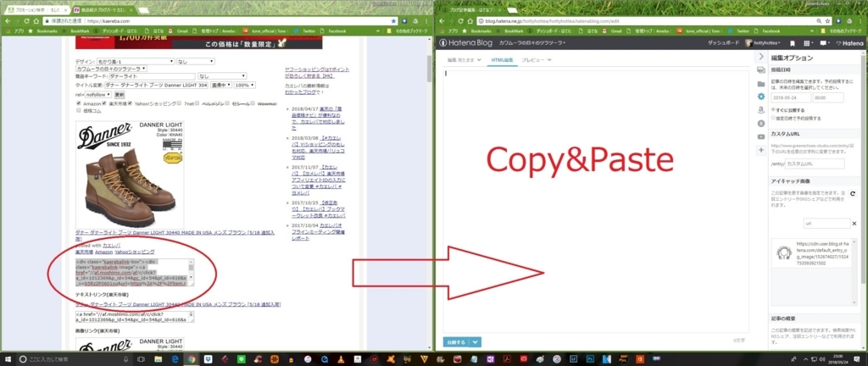Click the 更新 button
The height and width of the screenshot is (366, 868).
coord(119,95)
